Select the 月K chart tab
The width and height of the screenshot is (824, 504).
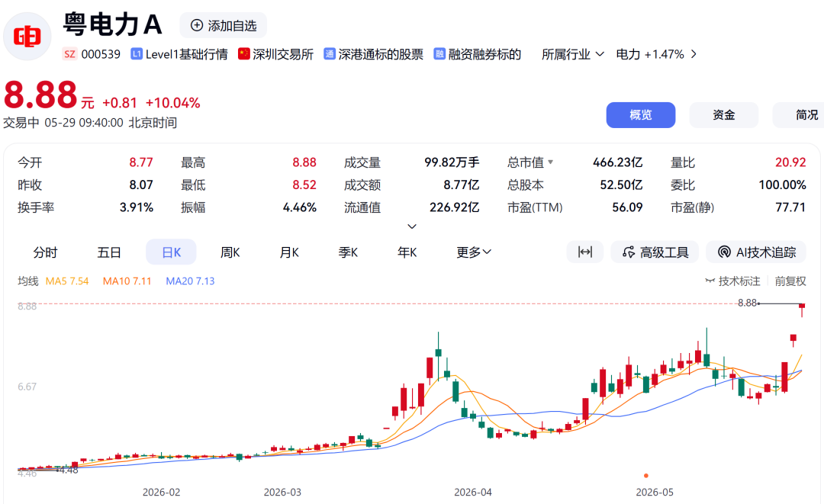[289, 252]
